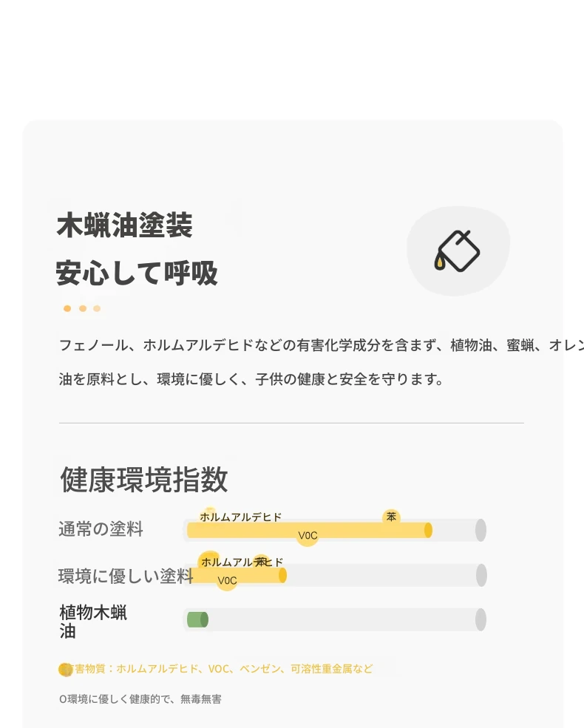Select the third pale dot under the title
The width and height of the screenshot is (584, 728).
tap(97, 308)
